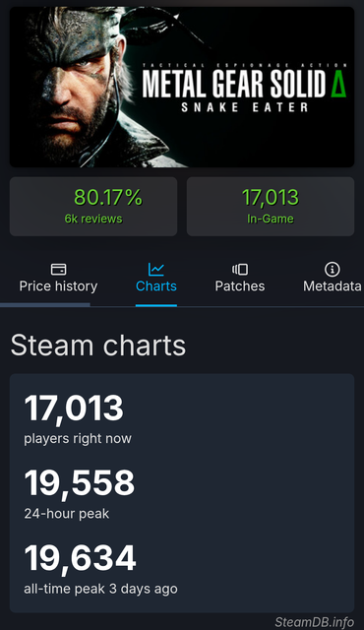Click the Steam charts heading

98,346
